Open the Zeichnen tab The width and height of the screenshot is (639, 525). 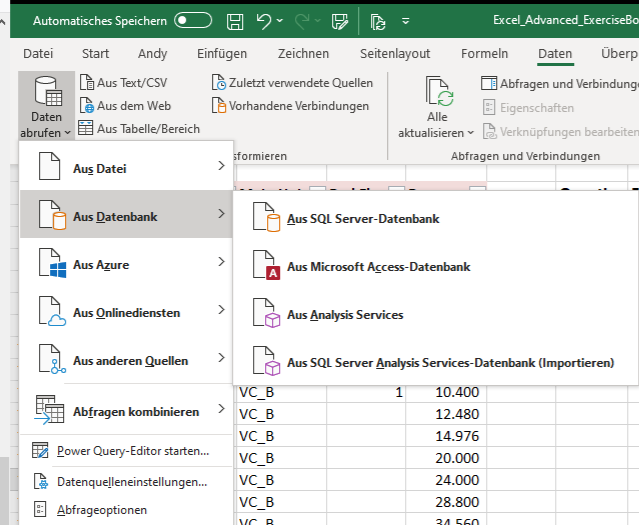point(303,53)
